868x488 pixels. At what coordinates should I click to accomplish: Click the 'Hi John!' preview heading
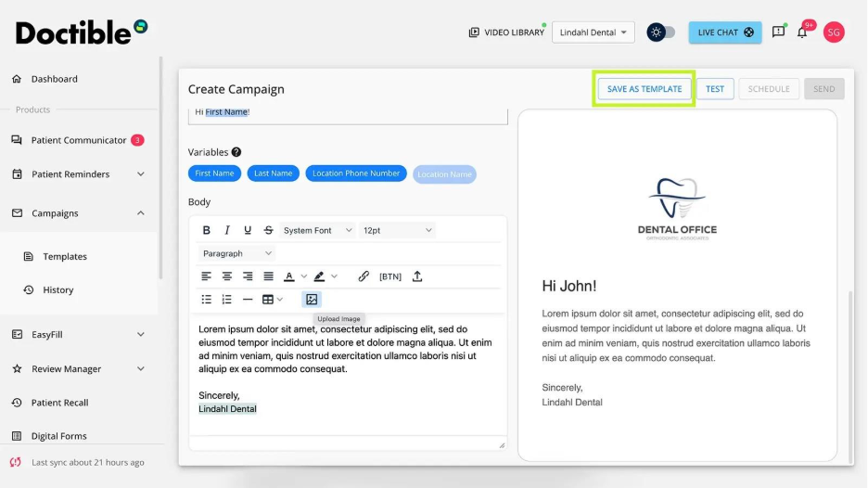point(569,287)
